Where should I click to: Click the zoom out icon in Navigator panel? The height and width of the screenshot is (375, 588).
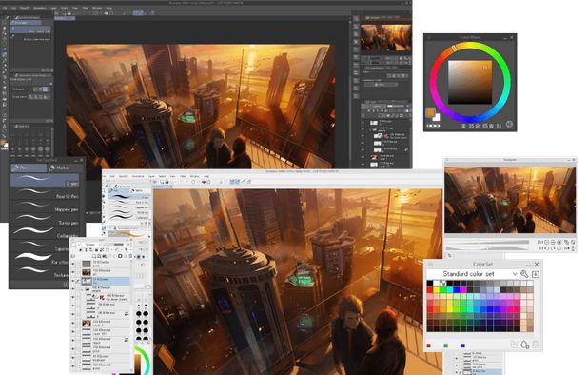pyautogui.click(x=546, y=243)
